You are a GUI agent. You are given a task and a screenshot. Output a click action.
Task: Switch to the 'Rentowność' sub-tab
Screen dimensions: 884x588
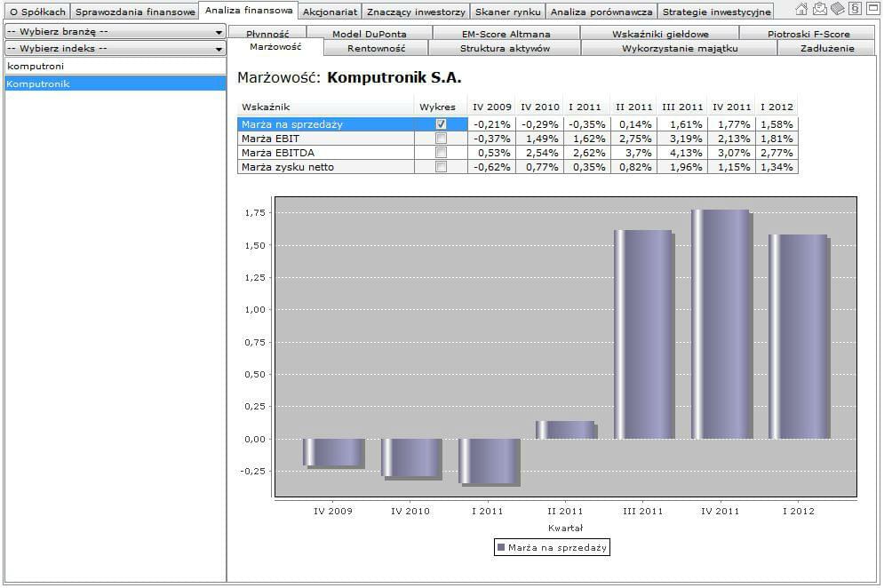click(376, 49)
